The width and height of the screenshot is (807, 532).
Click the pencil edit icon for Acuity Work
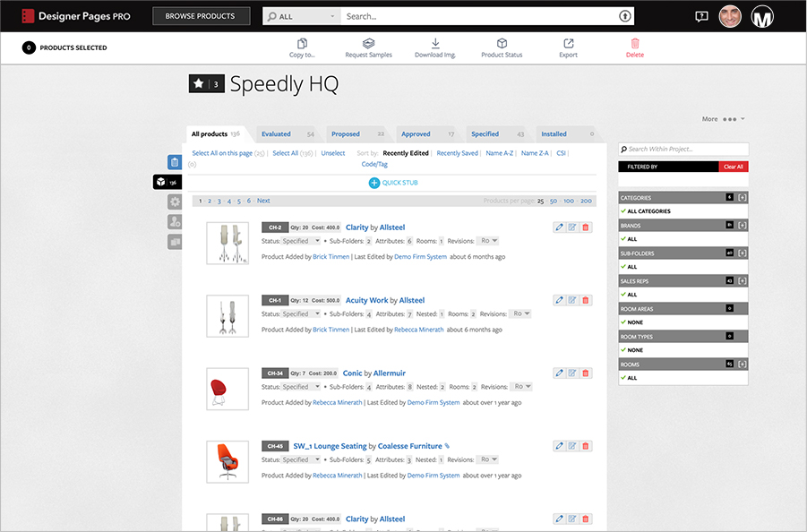[x=560, y=300]
